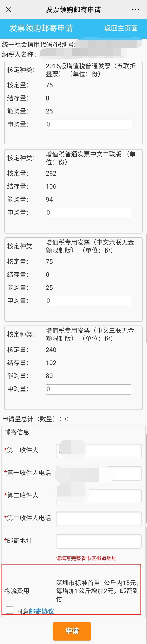Select the 邮寄地址 address field

point(99,541)
